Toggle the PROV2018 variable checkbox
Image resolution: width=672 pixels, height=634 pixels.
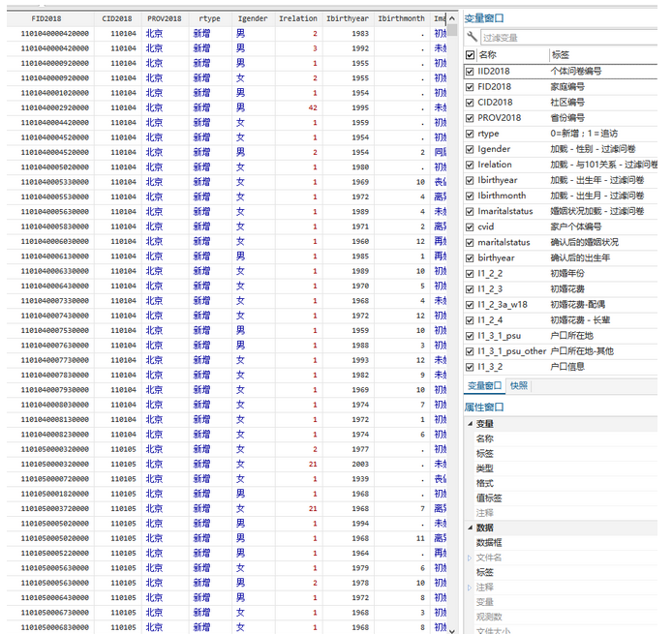(470, 118)
